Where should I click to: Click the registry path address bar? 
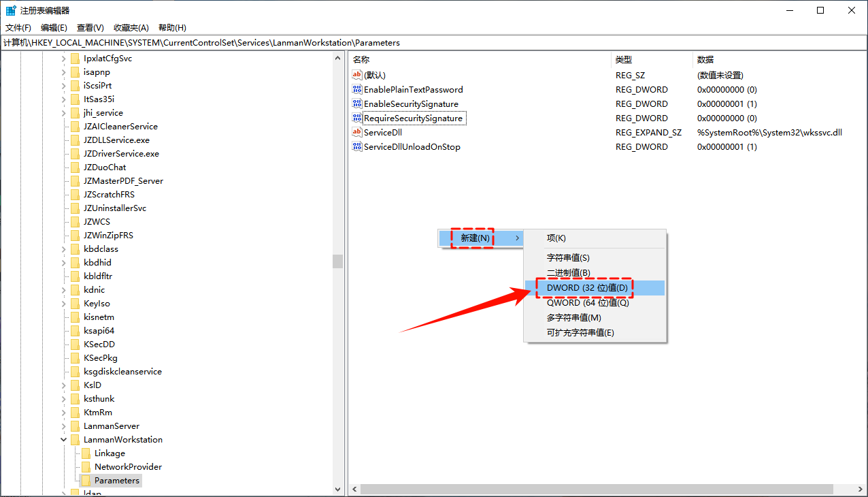point(434,42)
